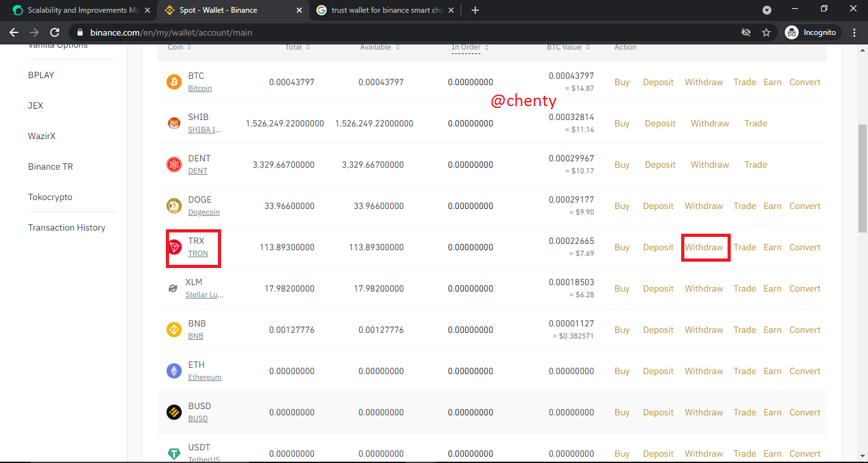The width and height of the screenshot is (868, 463).
Task: Bookmark this page with the star icon
Action: 766,32
